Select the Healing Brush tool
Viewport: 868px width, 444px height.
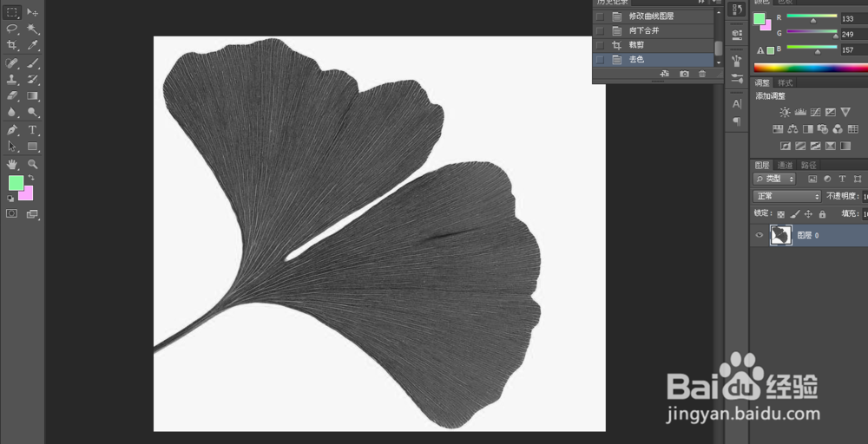pyautogui.click(x=12, y=62)
